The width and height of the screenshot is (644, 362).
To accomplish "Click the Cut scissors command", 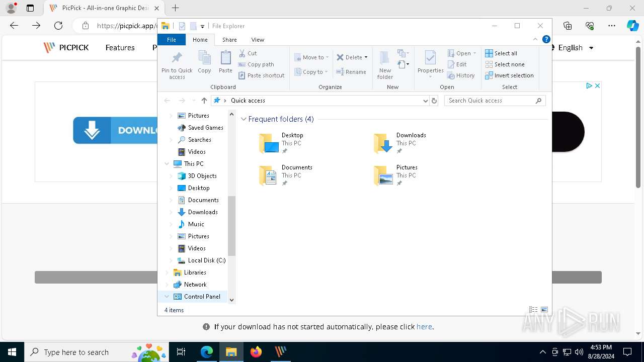I will point(248,53).
